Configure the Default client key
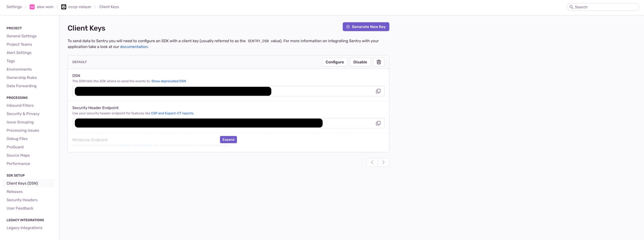The height and width of the screenshot is (240, 644). click(x=334, y=62)
